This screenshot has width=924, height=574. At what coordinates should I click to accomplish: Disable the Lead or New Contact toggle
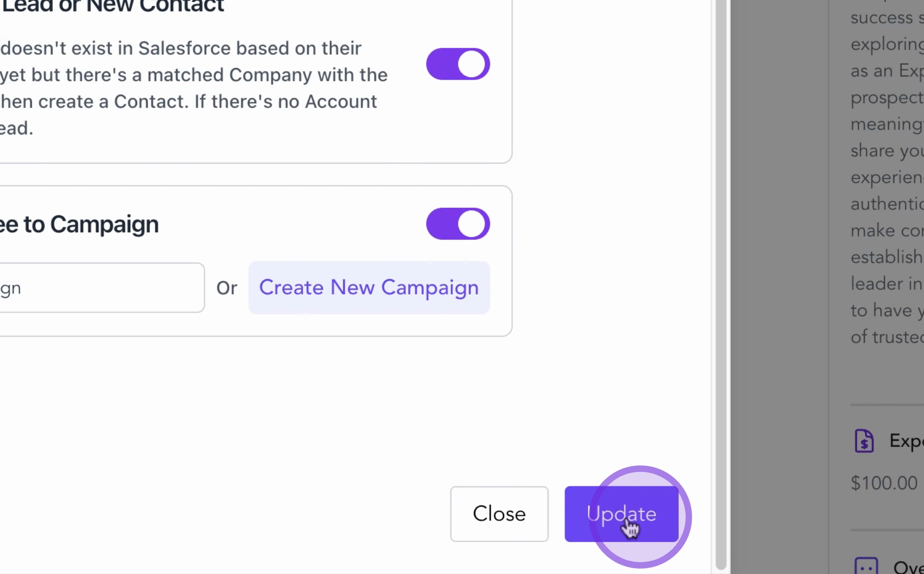coord(458,64)
